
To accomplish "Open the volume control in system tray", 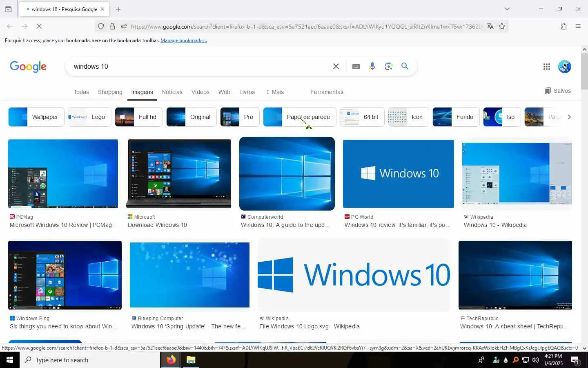I will point(535,360).
